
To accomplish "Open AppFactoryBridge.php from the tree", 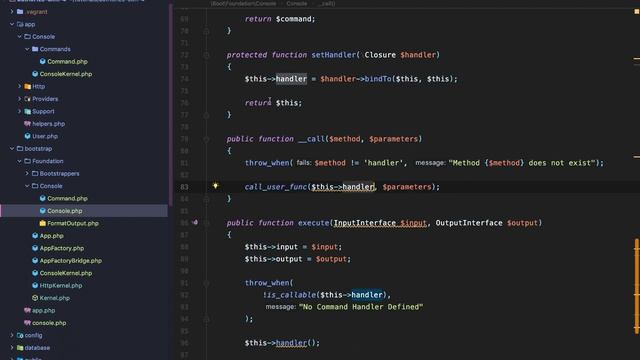I will point(71,260).
